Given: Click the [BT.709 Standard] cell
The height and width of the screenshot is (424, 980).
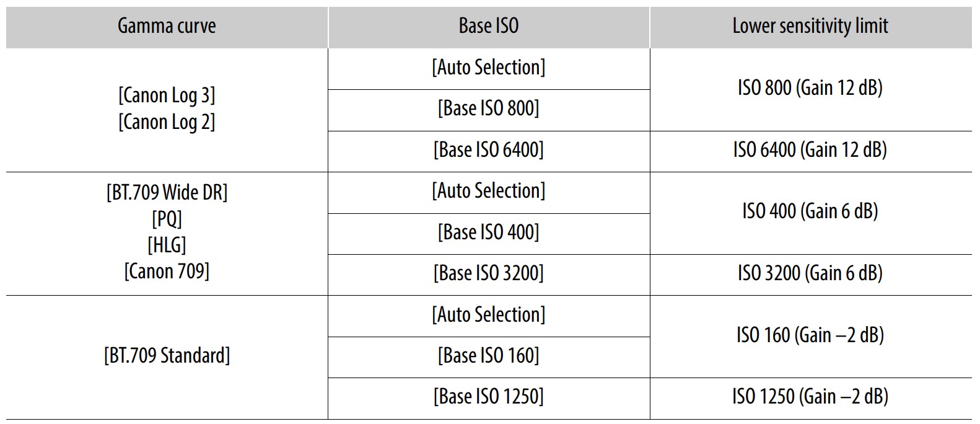Looking at the screenshot, I should (167, 356).
